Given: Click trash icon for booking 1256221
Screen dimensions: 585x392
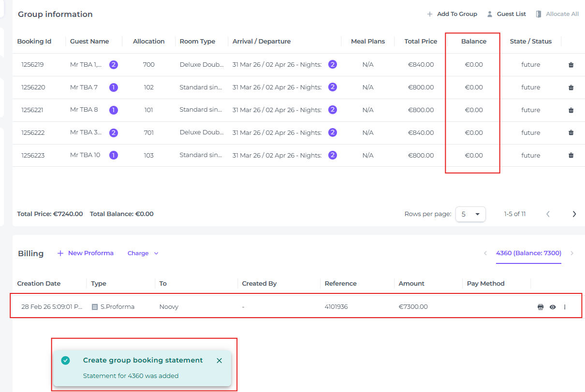Looking at the screenshot, I should [570, 110].
